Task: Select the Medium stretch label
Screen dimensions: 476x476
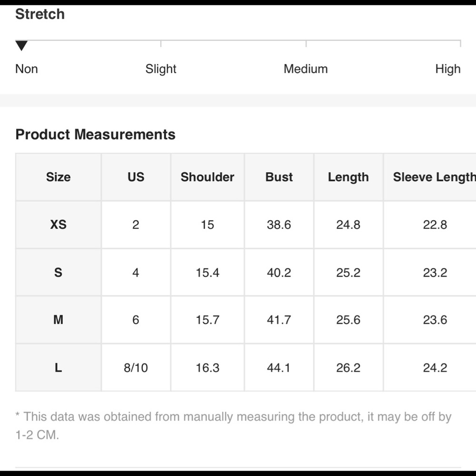Action: [x=306, y=69]
